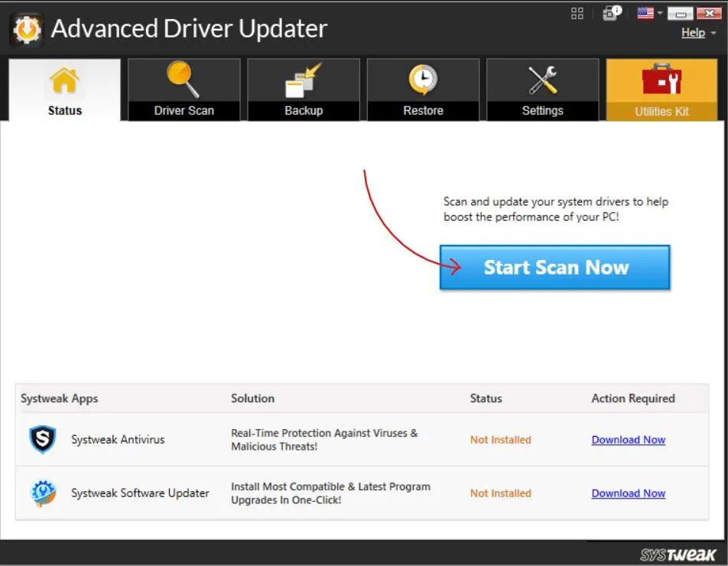The image size is (728, 566).
Task: Click the Driver Scan magnifier icon
Action: pyautogui.click(x=184, y=80)
